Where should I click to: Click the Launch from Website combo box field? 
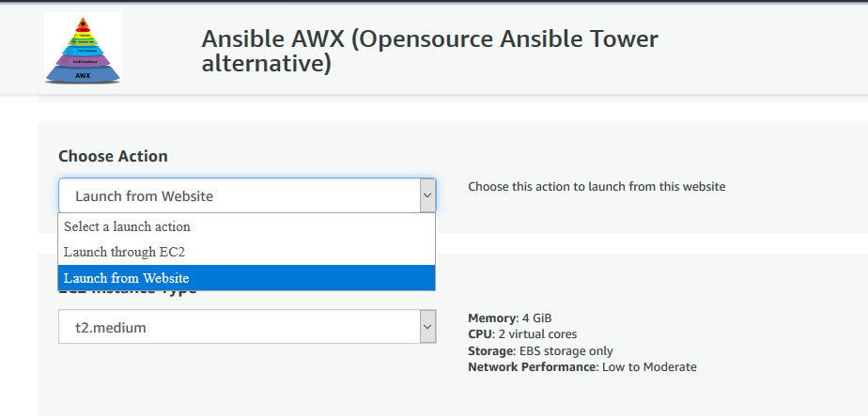click(x=237, y=195)
